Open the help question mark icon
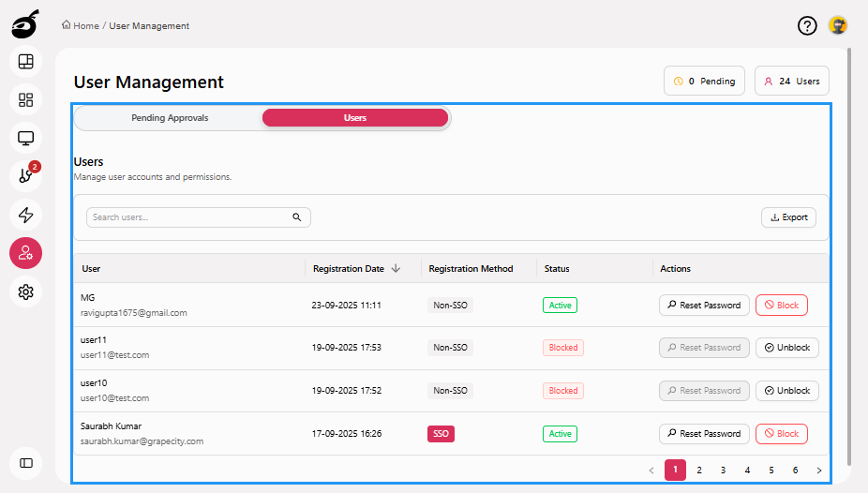 [x=807, y=25]
